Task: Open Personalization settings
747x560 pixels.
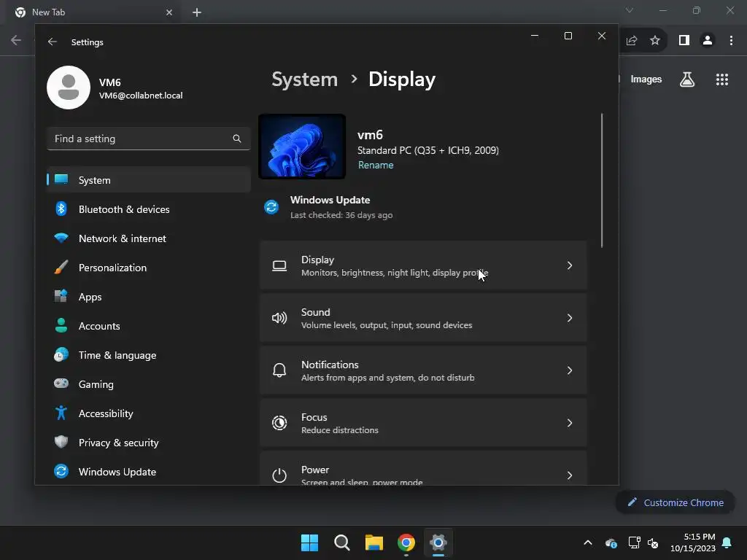Action: tap(149, 267)
